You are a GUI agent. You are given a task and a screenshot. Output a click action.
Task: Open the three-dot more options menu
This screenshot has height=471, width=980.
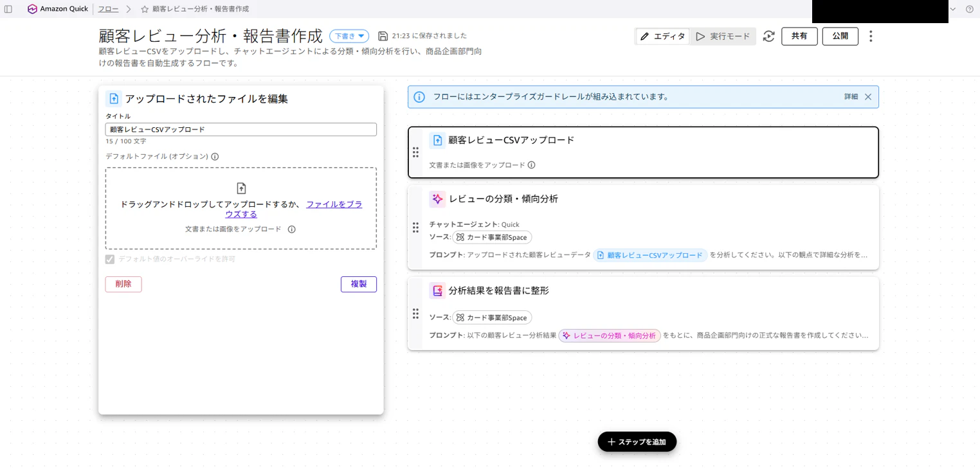(871, 37)
